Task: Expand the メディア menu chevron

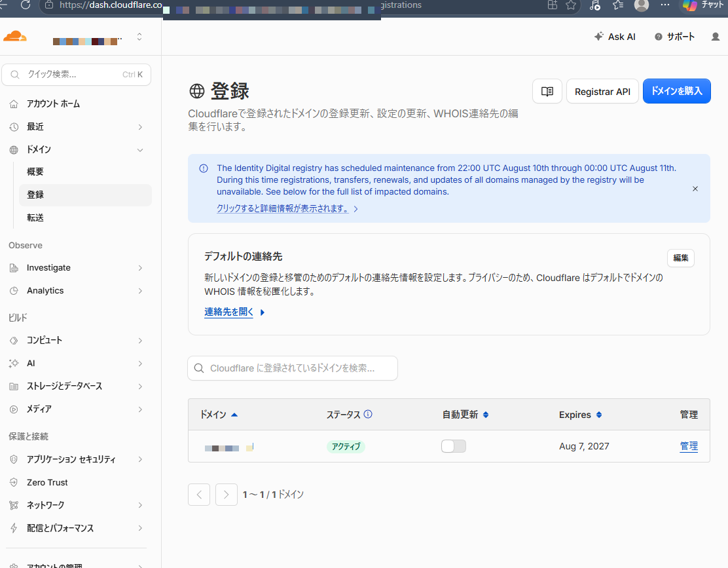Action: tap(139, 409)
